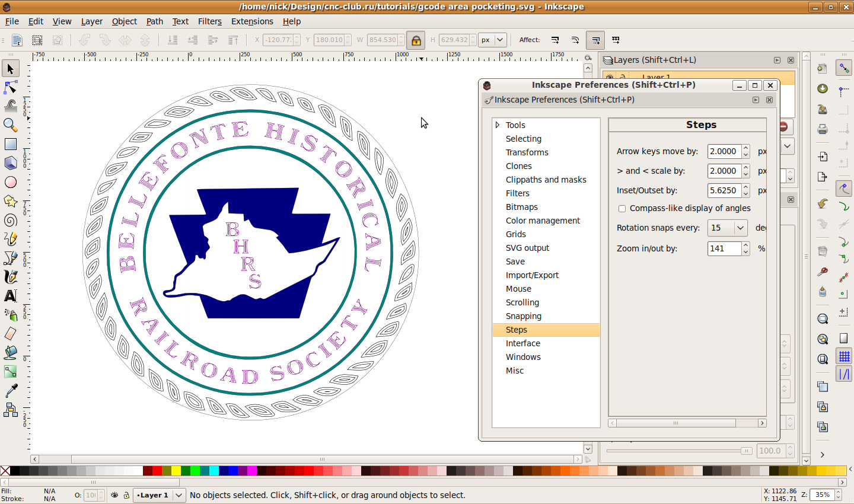Select the Star polygon tool

pos(11,201)
